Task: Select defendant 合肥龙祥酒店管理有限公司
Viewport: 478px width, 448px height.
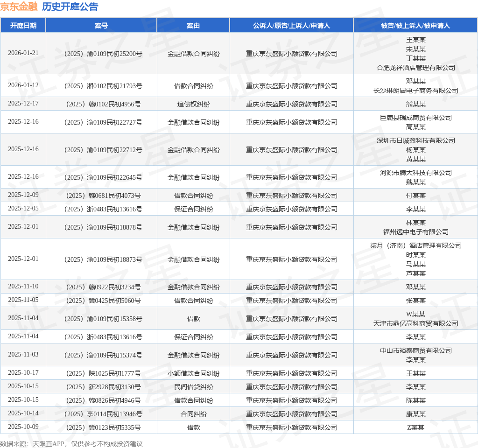Action: click(x=415, y=68)
